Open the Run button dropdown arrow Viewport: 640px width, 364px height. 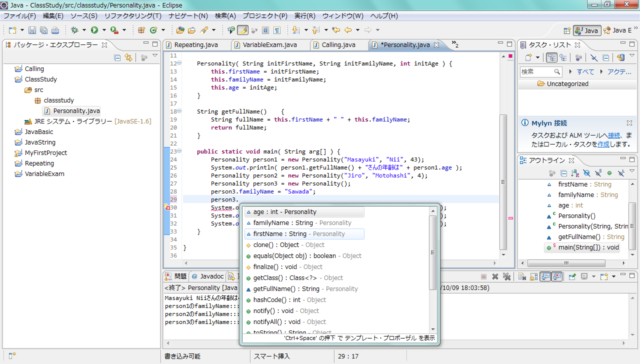point(104,30)
